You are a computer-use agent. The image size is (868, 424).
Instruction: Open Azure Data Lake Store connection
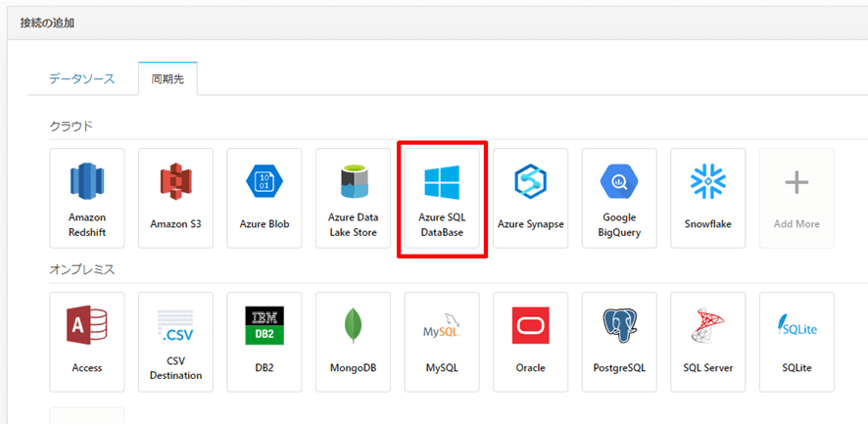pos(353,197)
